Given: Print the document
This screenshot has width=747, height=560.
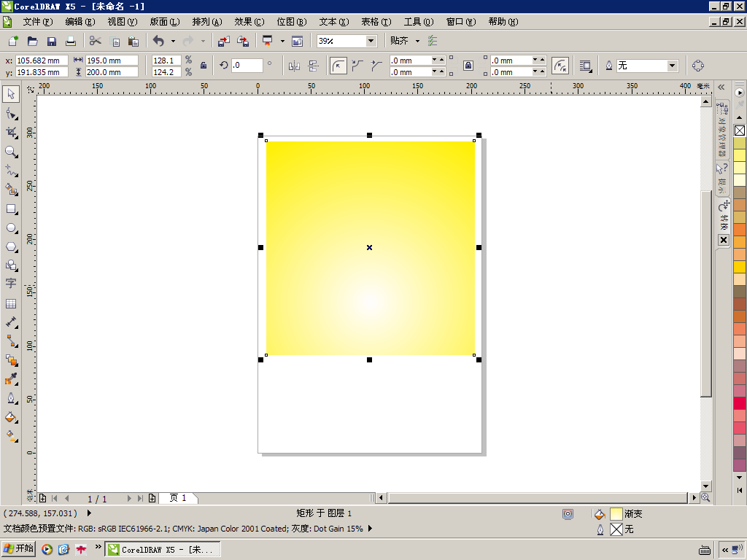Looking at the screenshot, I should pyautogui.click(x=71, y=41).
